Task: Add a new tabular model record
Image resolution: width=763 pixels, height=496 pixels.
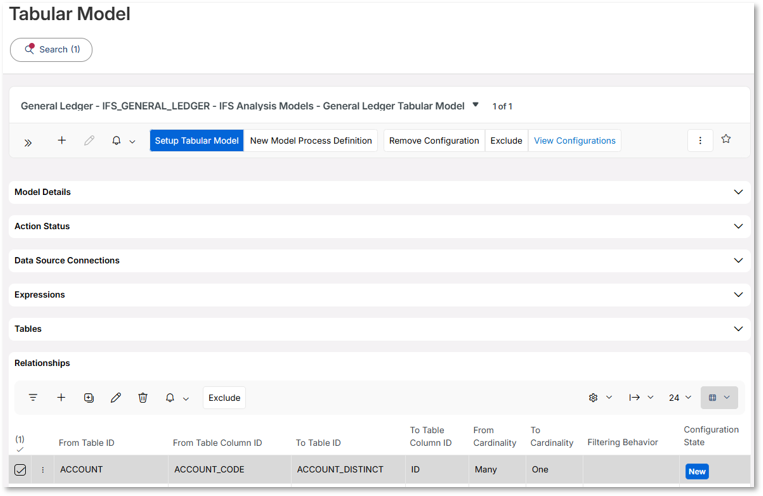Action: coord(62,140)
